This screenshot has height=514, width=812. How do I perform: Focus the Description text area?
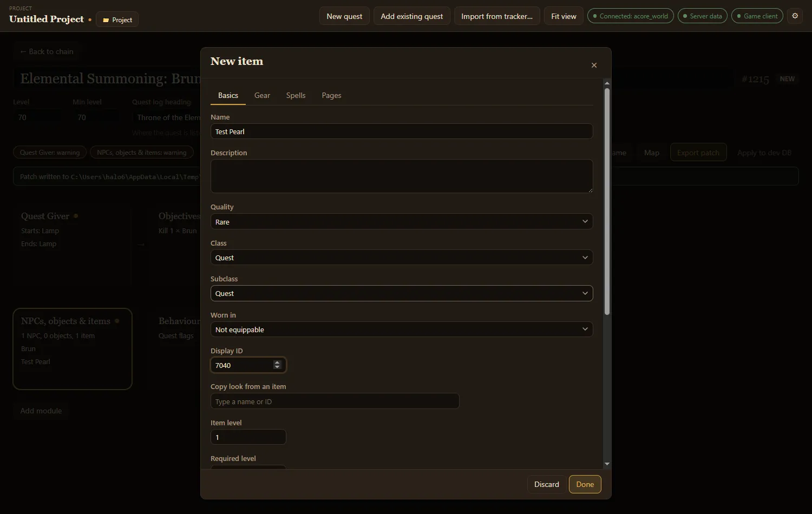[x=402, y=176]
